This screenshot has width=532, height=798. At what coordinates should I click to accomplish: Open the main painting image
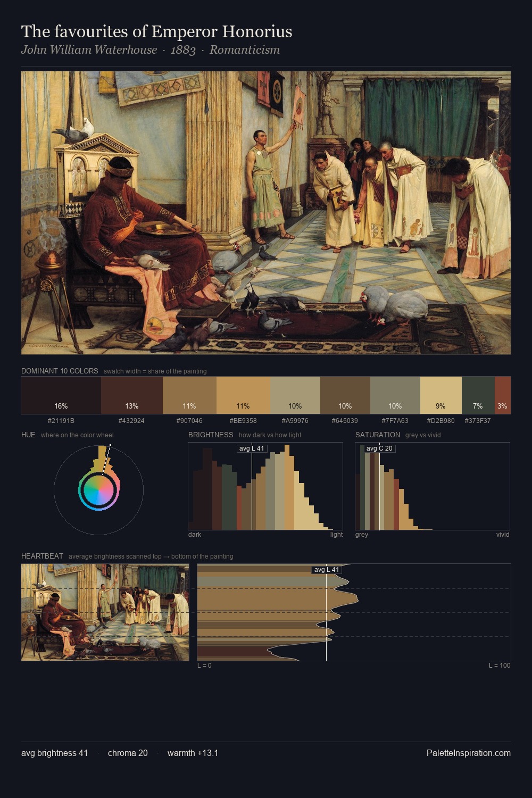266,213
